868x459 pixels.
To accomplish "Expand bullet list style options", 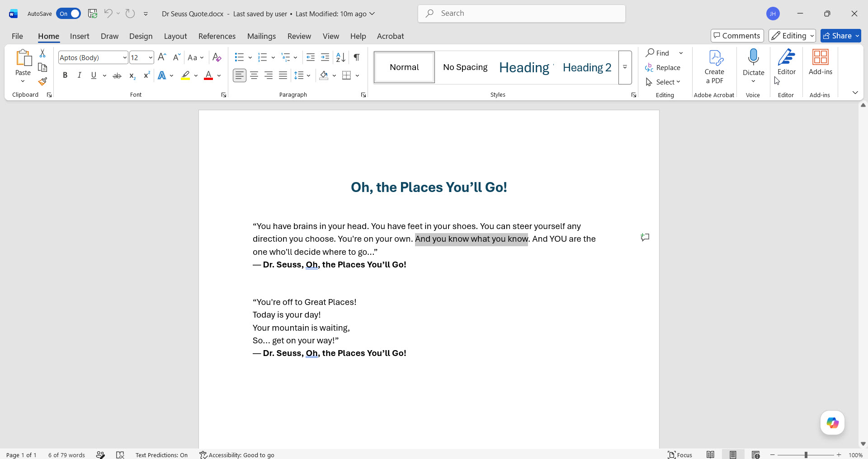I will point(250,57).
